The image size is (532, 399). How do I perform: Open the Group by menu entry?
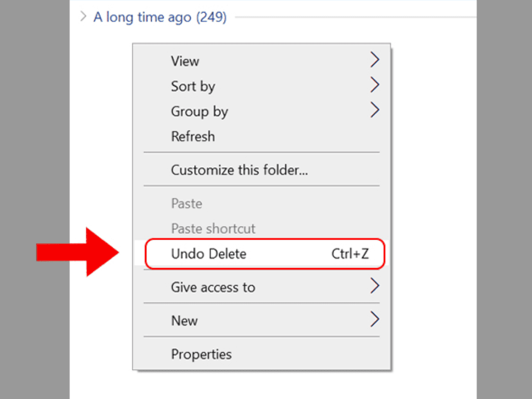coord(199,112)
